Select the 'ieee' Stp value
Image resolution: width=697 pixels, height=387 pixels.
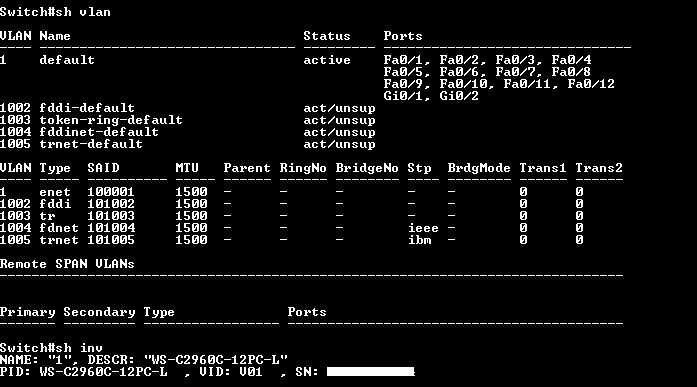[423, 228]
